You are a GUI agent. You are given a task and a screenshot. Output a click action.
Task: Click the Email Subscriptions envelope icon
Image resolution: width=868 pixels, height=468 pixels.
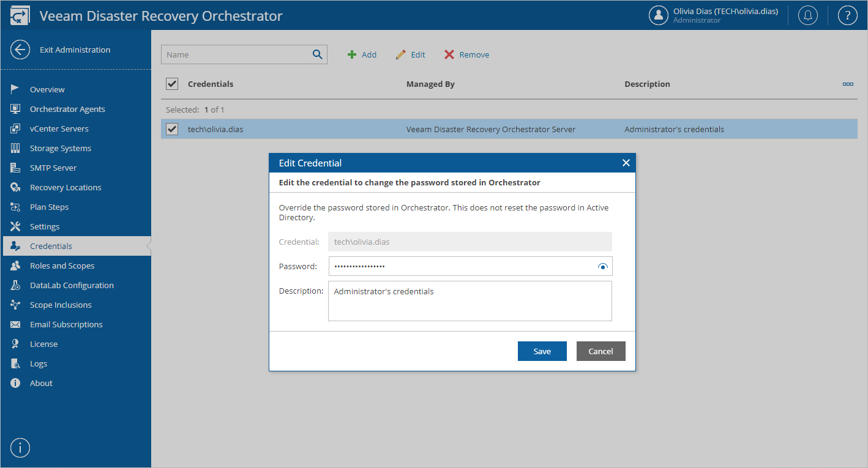pyautogui.click(x=15, y=324)
